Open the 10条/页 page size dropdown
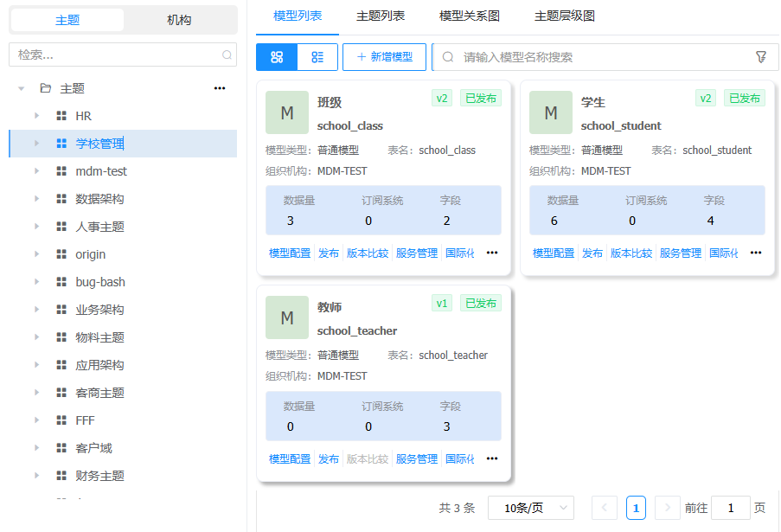Screen dimensions: 781x532 [x=530, y=508]
